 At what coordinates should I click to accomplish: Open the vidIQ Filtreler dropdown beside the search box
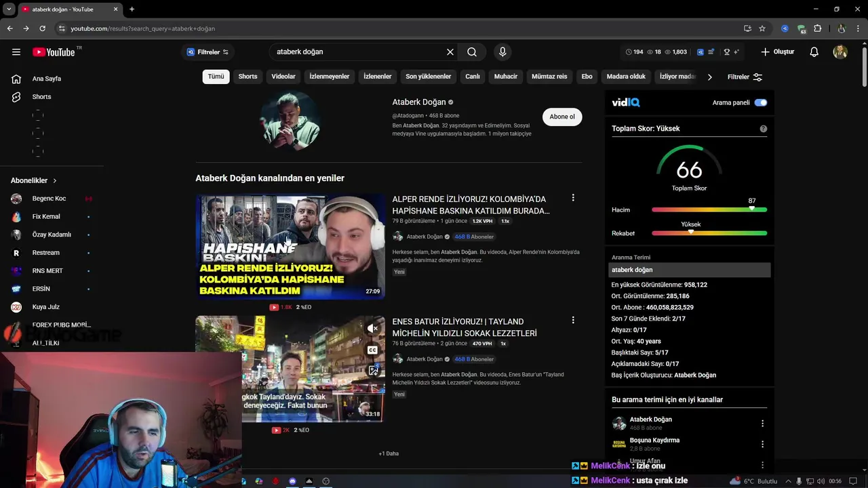pyautogui.click(x=208, y=52)
